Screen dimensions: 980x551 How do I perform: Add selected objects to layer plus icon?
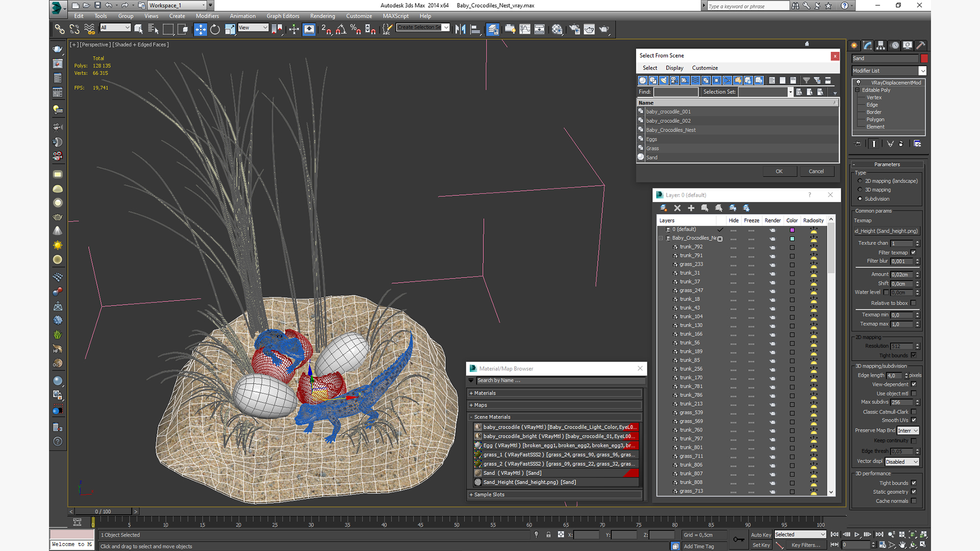click(x=691, y=208)
